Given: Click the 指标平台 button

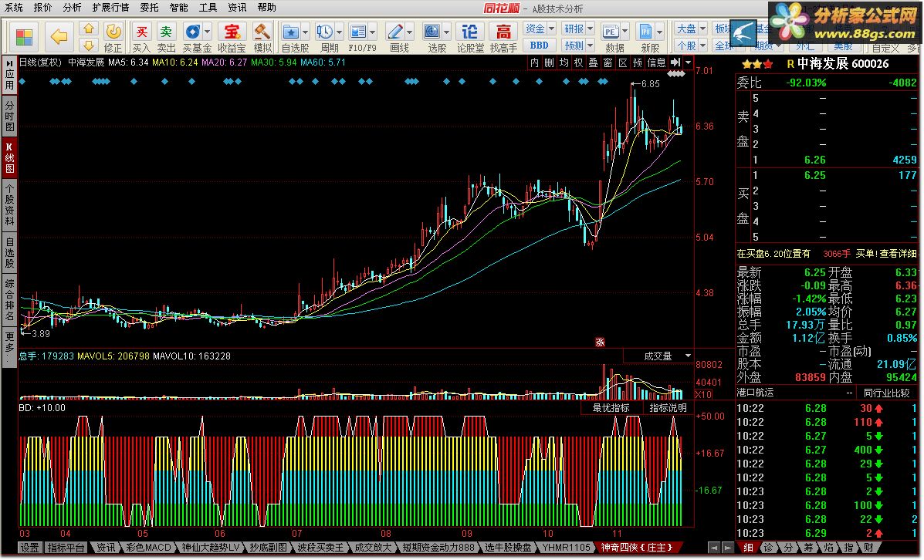Looking at the screenshot, I should pos(66,548).
